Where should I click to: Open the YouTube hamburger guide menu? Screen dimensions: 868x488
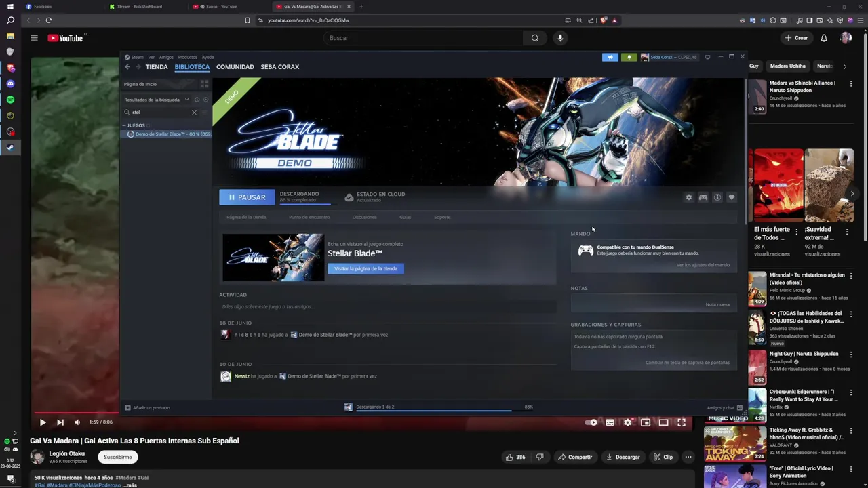(34, 38)
